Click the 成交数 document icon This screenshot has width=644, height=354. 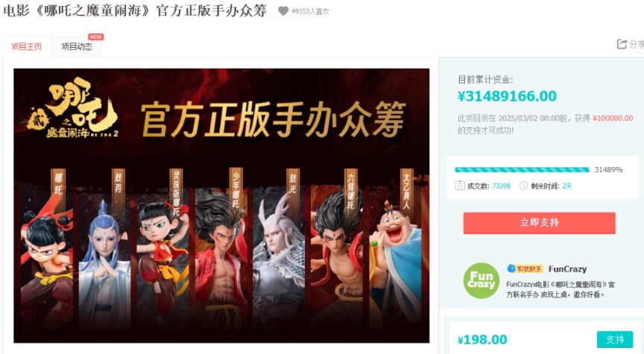[460, 186]
